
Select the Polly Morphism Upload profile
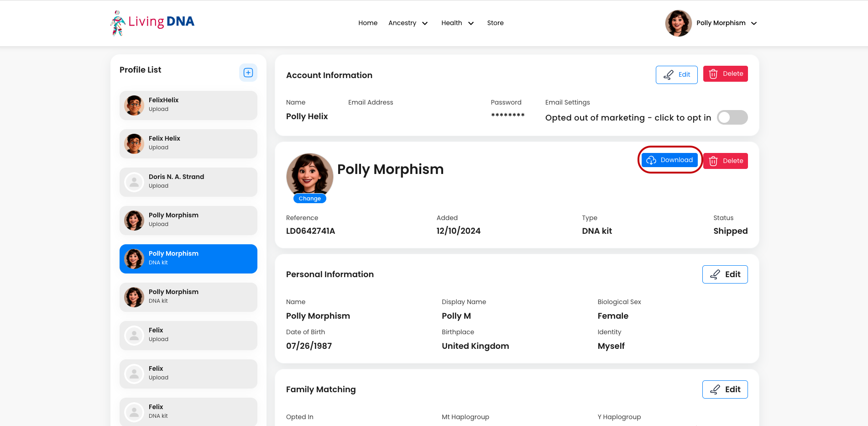188,221
